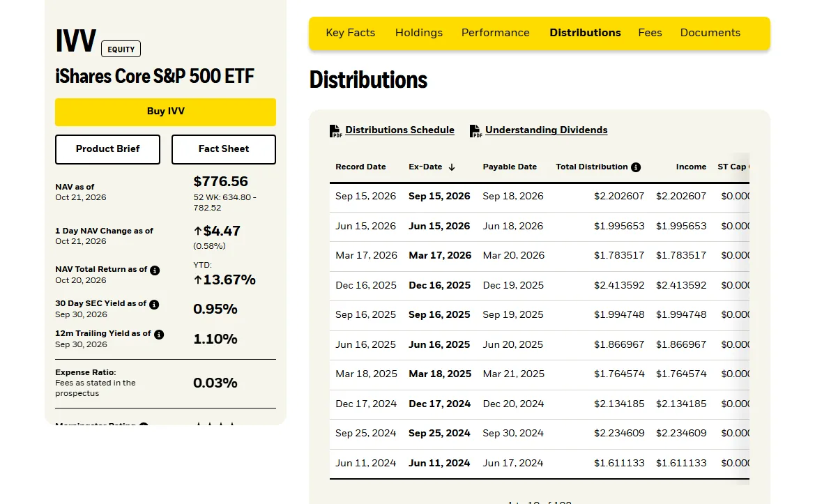Click payable date Sep 18, 2026
The image size is (815, 504).
513,197
